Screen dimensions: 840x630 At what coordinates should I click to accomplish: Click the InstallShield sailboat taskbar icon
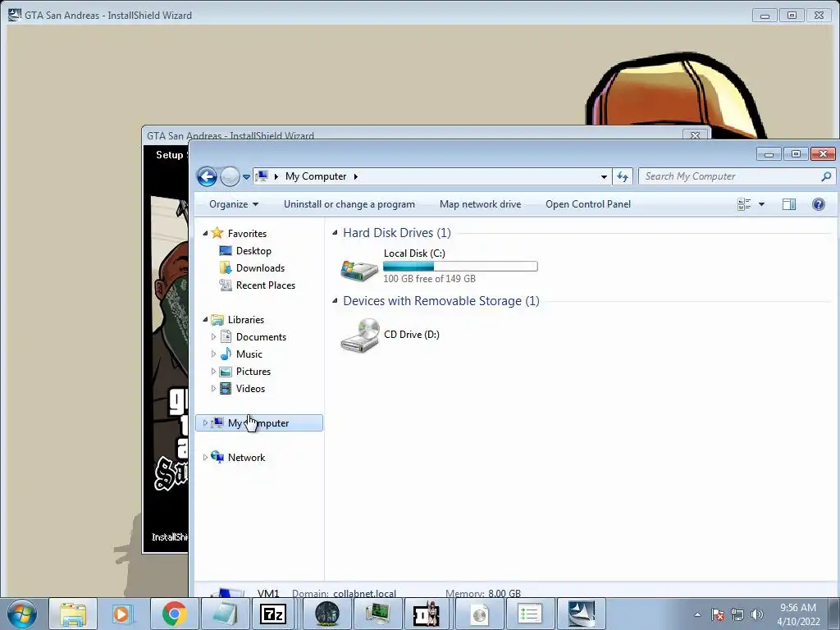pyautogui.click(x=582, y=614)
